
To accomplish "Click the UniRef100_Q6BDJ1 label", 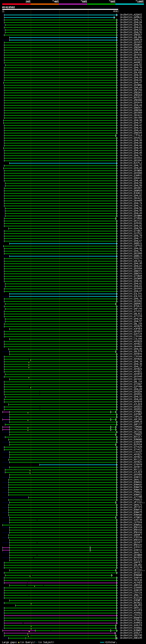I will pos(131,243).
